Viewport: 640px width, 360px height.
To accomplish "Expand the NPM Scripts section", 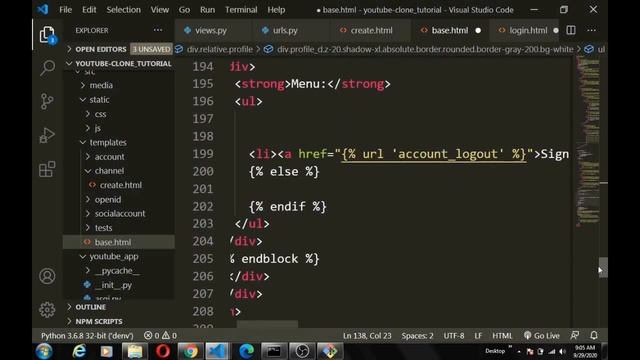I will pos(98,321).
